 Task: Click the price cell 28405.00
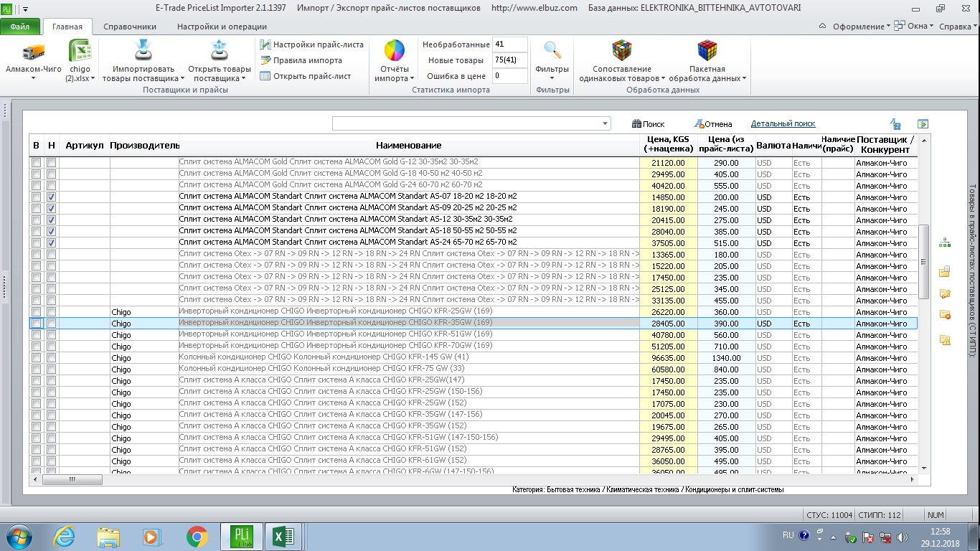click(669, 324)
